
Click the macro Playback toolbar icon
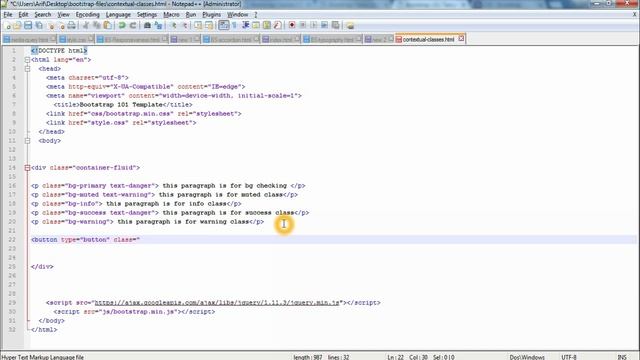pyautogui.click(x=313, y=25)
